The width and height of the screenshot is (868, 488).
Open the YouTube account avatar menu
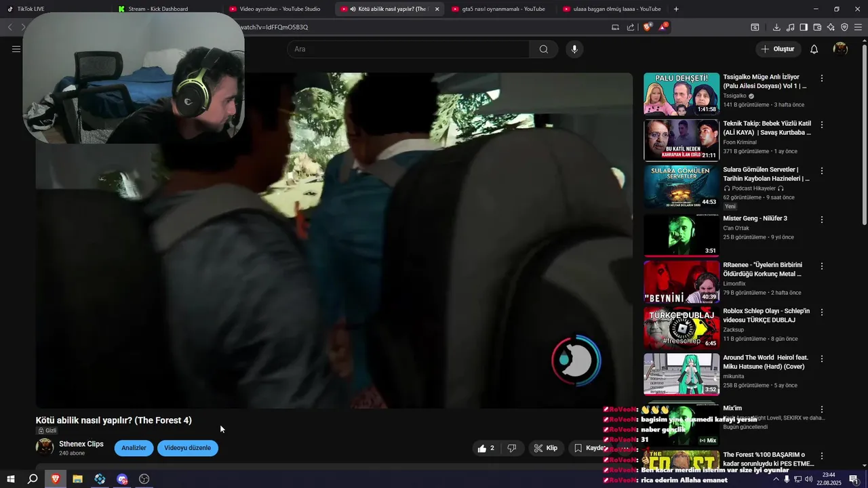[x=841, y=49]
